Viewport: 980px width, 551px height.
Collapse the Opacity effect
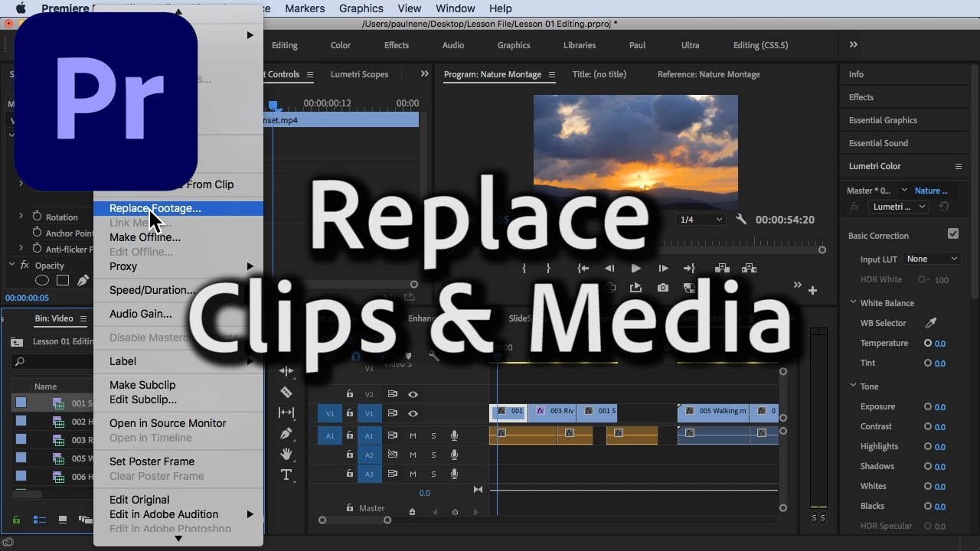point(11,265)
